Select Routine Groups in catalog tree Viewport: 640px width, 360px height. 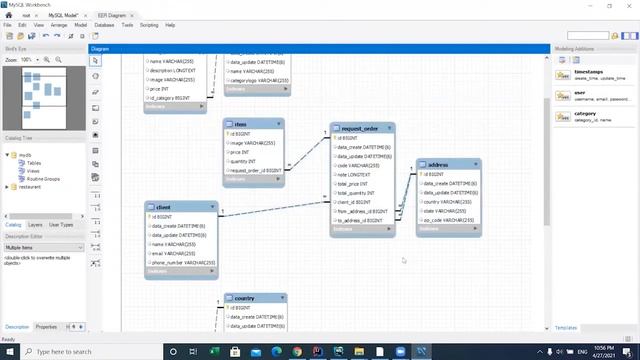(43, 179)
